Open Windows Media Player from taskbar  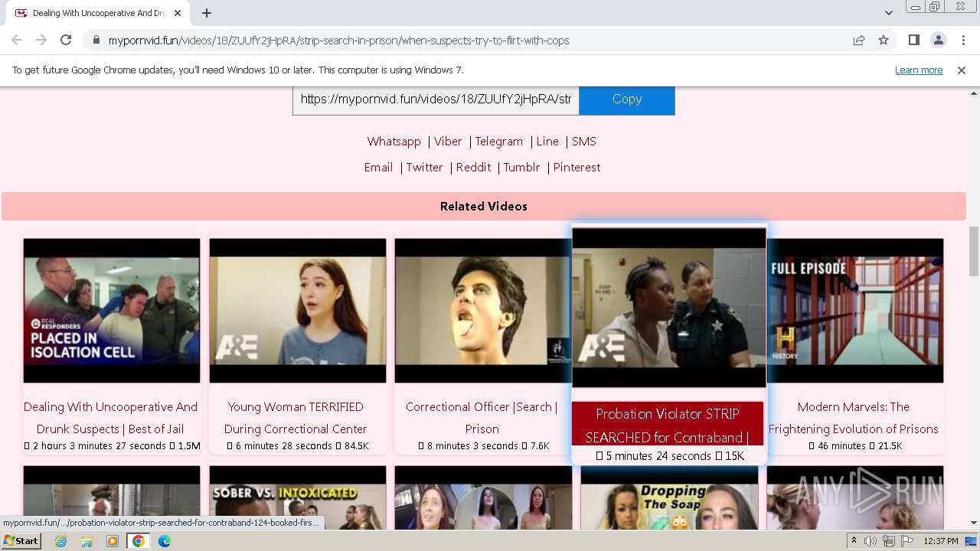[113, 541]
